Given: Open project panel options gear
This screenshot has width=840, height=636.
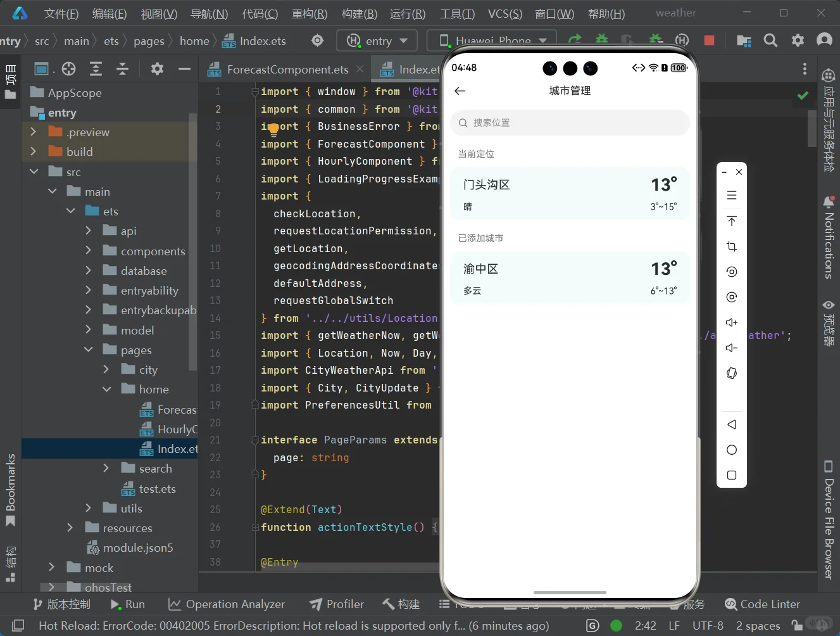Looking at the screenshot, I should click(x=157, y=69).
